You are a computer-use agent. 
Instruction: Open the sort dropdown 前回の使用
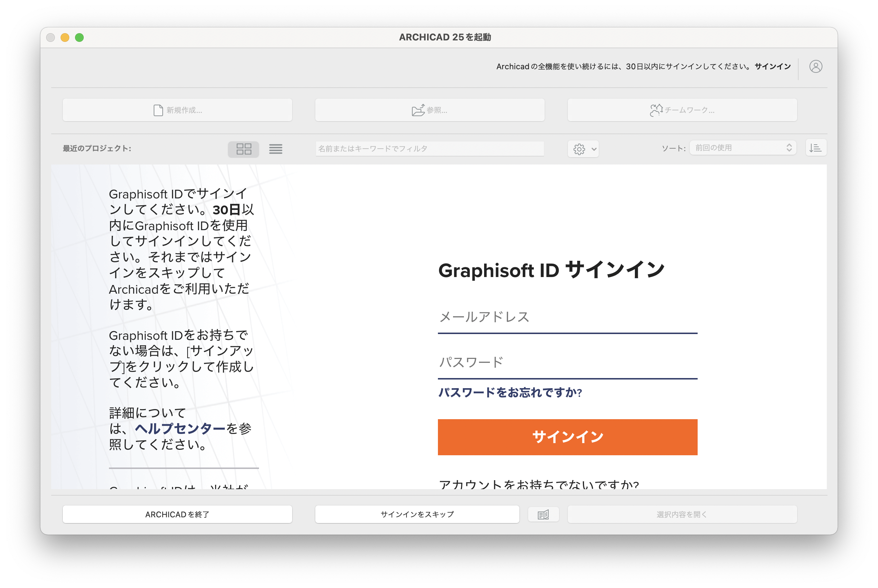(x=743, y=148)
